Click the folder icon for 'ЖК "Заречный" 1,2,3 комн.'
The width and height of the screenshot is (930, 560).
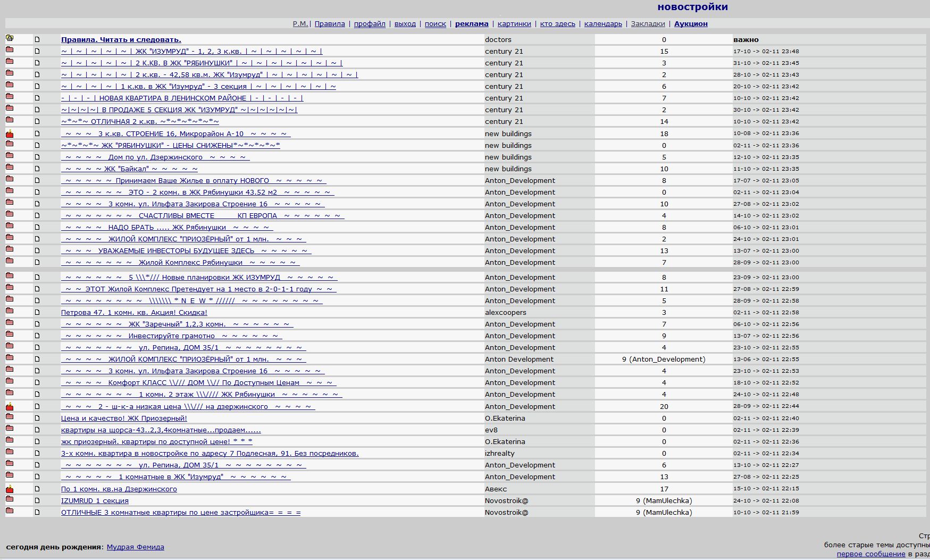click(x=10, y=323)
